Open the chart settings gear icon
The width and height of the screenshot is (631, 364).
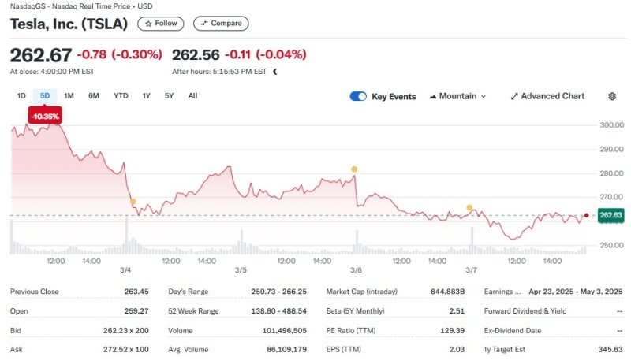pos(612,96)
